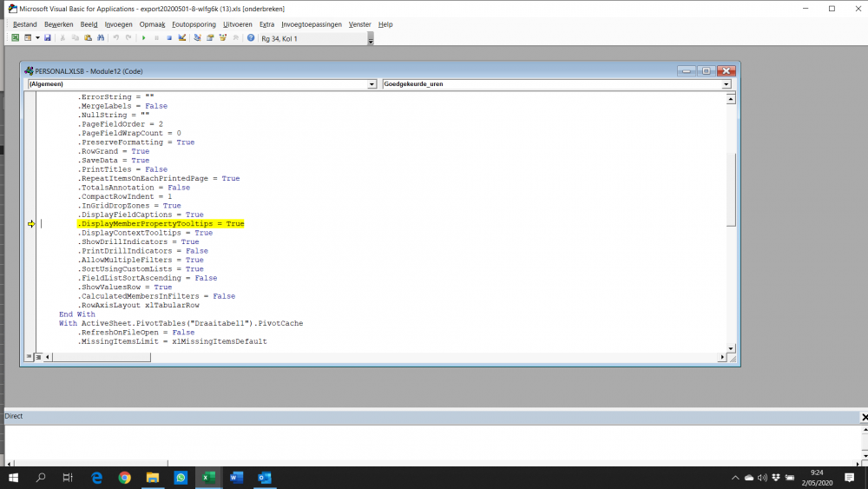Save the project with the floppy disk icon

click(x=48, y=38)
